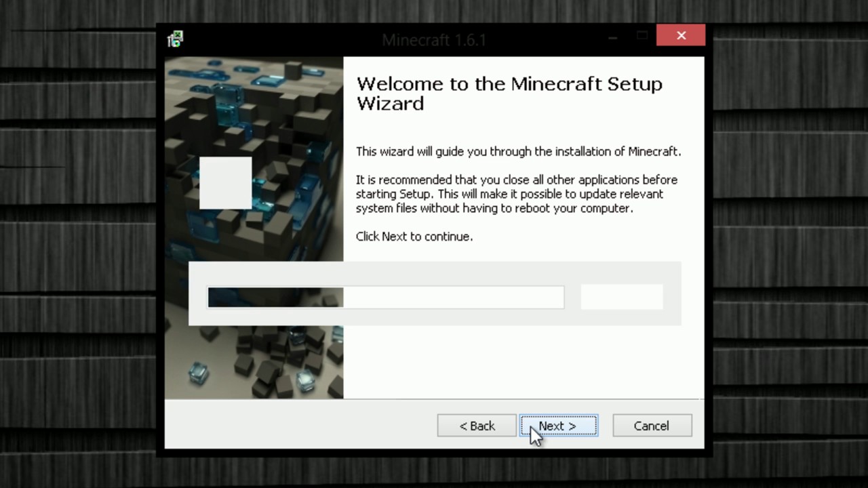Cancel the Minecraft setup
Screen dimensions: 868x488
(652, 426)
